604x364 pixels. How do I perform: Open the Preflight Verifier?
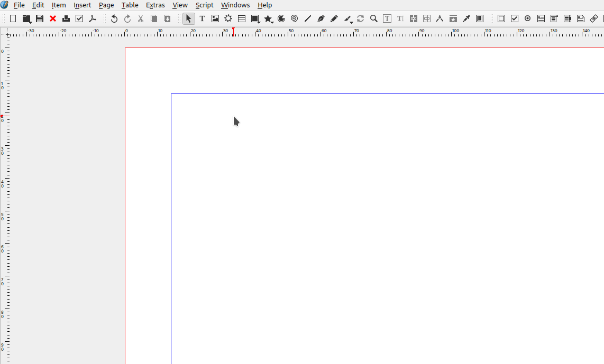click(x=79, y=18)
